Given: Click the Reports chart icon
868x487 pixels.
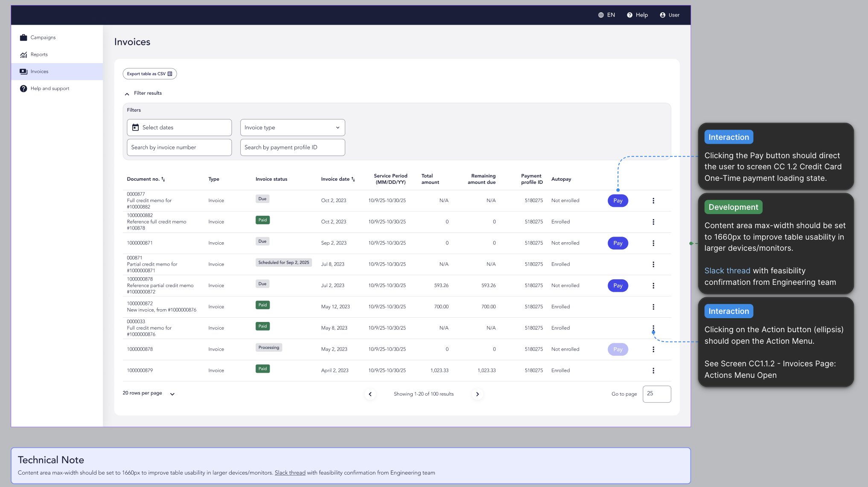Looking at the screenshot, I should pyautogui.click(x=23, y=55).
